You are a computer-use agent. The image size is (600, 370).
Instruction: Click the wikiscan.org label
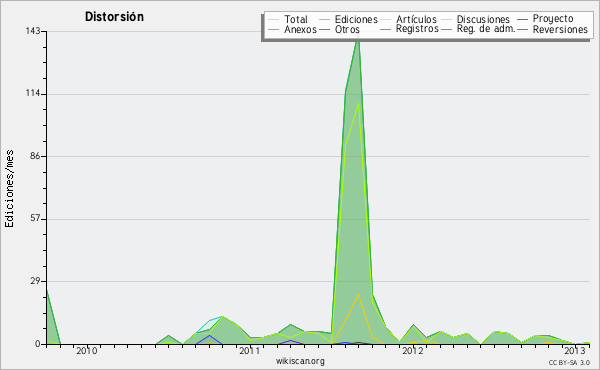tap(300, 361)
